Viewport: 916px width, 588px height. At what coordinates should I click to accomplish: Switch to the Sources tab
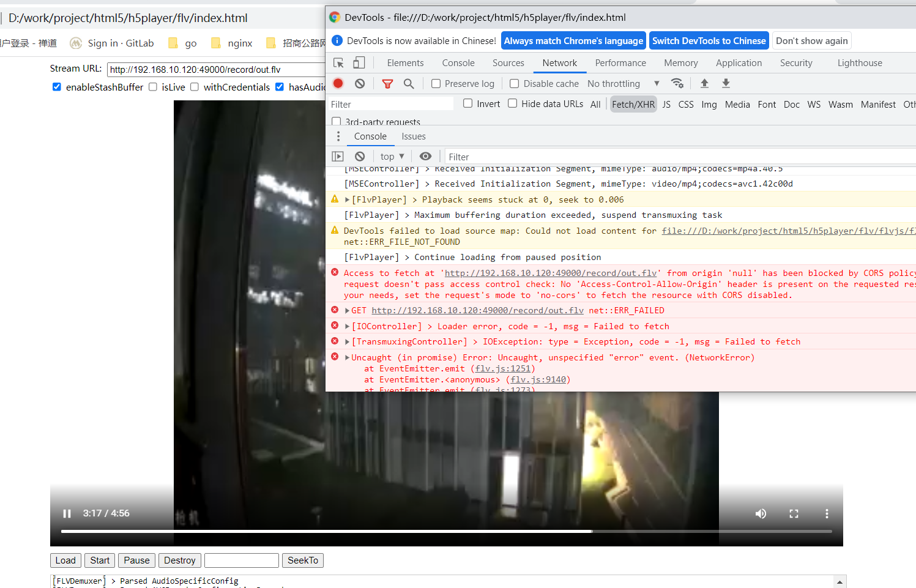click(508, 62)
